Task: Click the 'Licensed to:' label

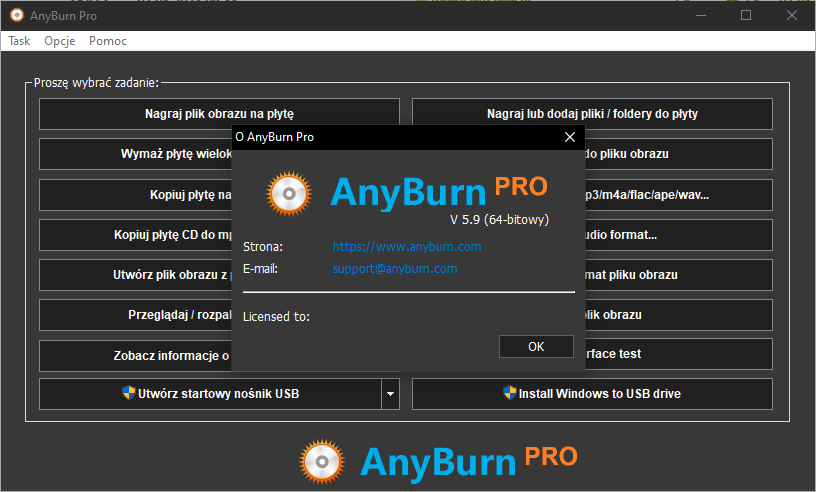Action: pyautogui.click(x=276, y=317)
